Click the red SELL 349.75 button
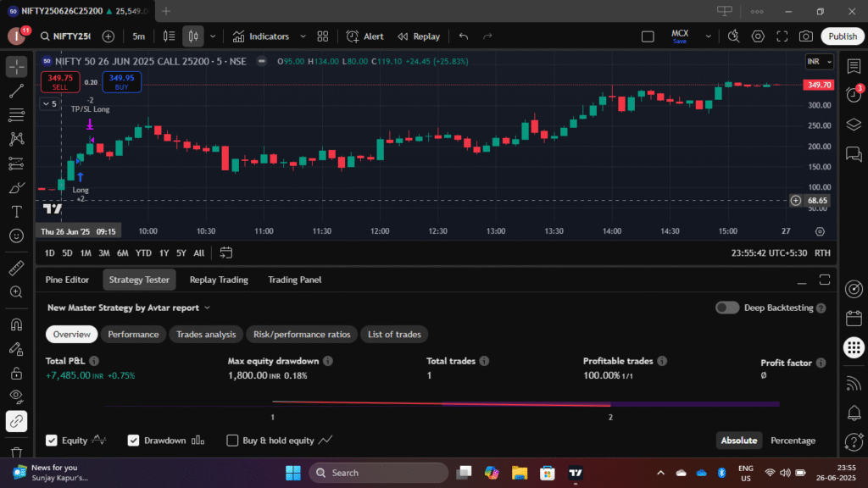868x488 pixels. [x=60, y=82]
